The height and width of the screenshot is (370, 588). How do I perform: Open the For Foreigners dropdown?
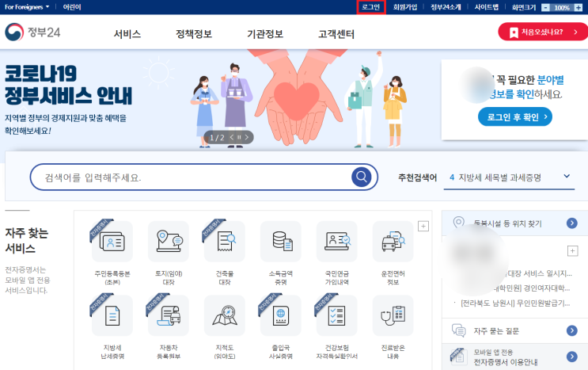(x=27, y=7)
